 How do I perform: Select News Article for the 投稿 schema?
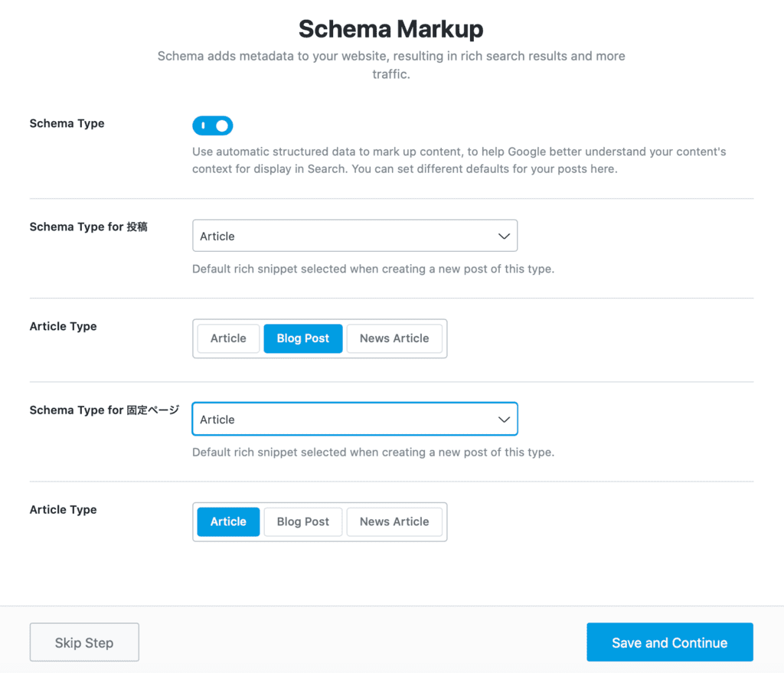395,338
